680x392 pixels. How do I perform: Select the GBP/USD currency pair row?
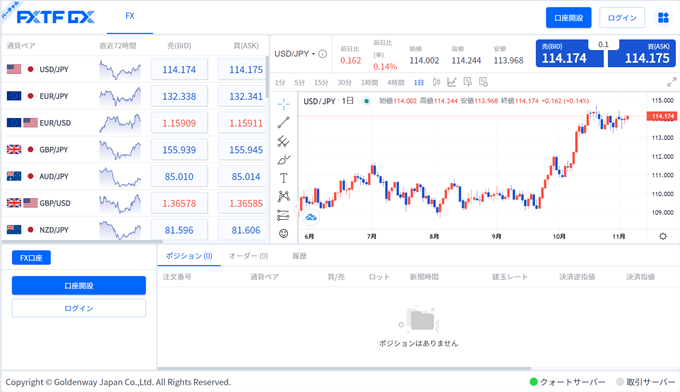click(x=134, y=203)
